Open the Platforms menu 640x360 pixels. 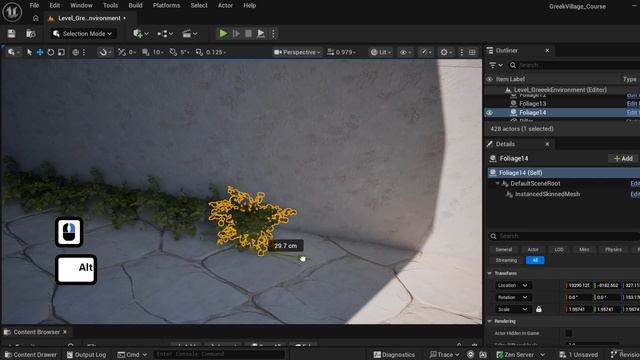(x=166, y=6)
